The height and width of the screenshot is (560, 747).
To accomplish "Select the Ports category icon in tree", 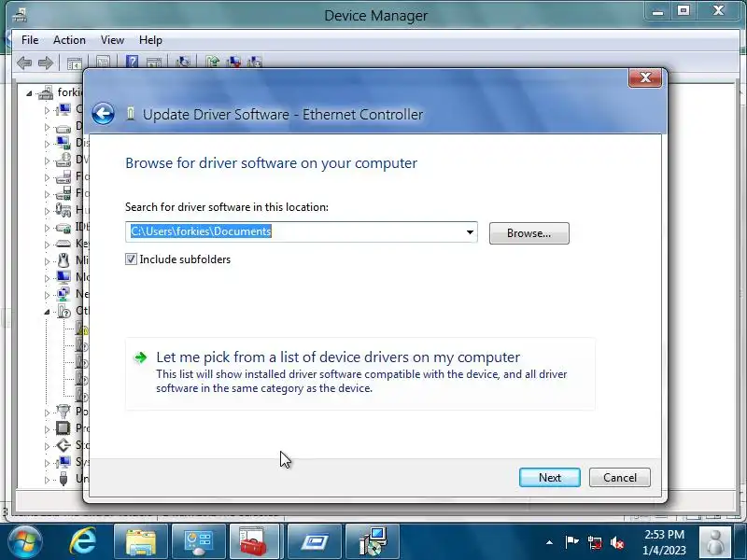I will click(63, 411).
